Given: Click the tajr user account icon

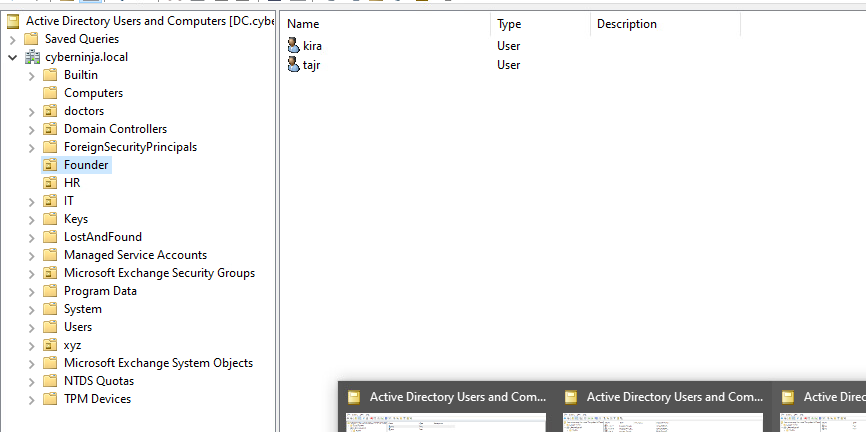Looking at the screenshot, I should click(x=294, y=65).
